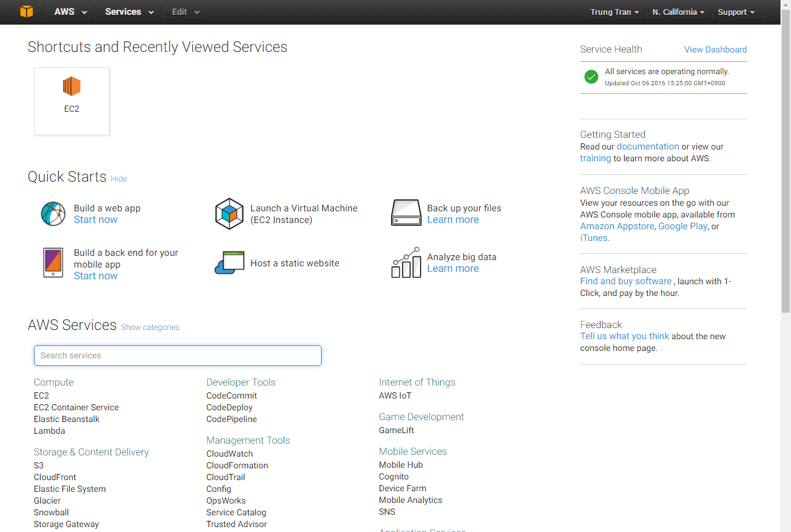Click the page vertical scrollbar

(785, 161)
